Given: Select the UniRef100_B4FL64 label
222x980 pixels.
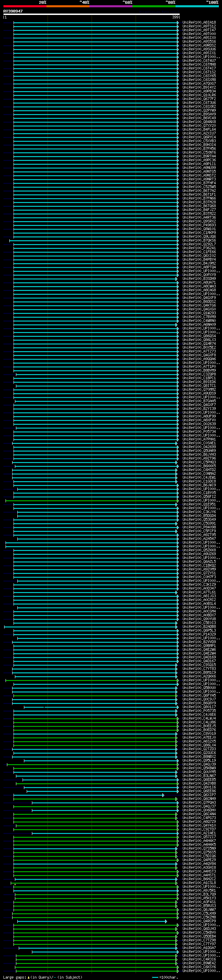Looking at the screenshot, I should point(199,129).
